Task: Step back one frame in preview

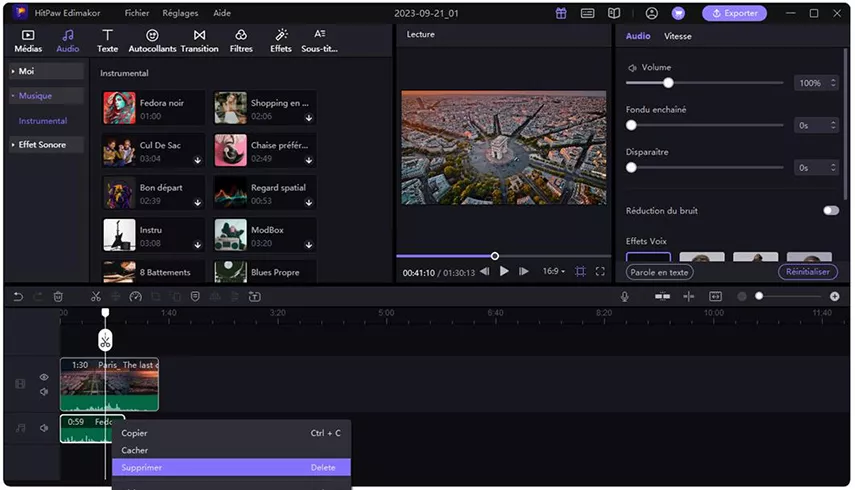Action: pos(485,271)
